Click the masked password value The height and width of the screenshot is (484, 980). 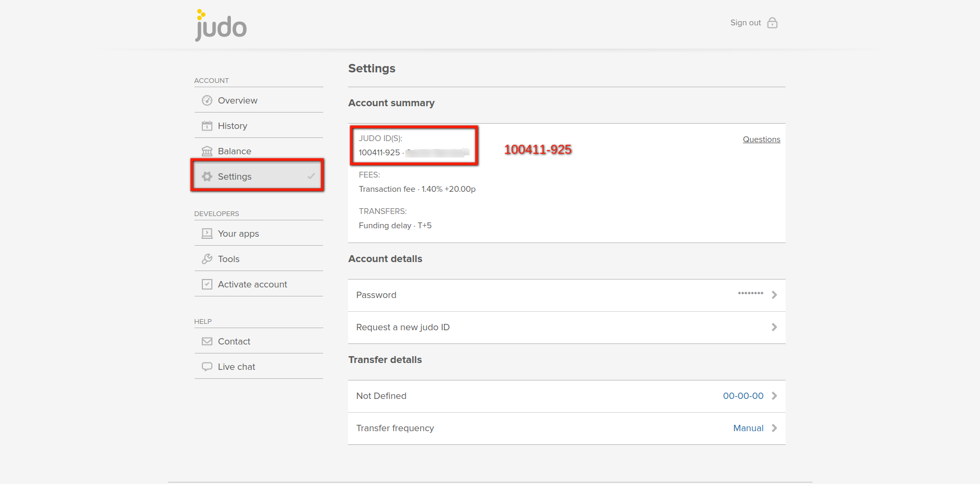[x=751, y=294]
